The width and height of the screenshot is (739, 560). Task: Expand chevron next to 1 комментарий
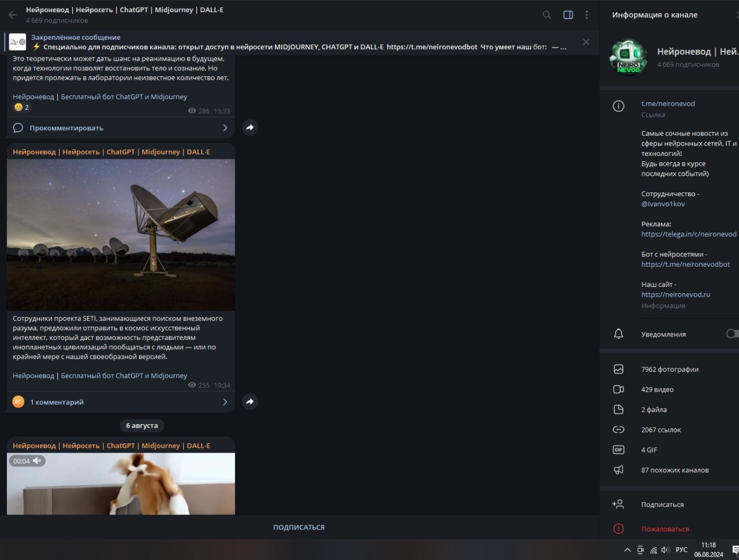coord(225,402)
